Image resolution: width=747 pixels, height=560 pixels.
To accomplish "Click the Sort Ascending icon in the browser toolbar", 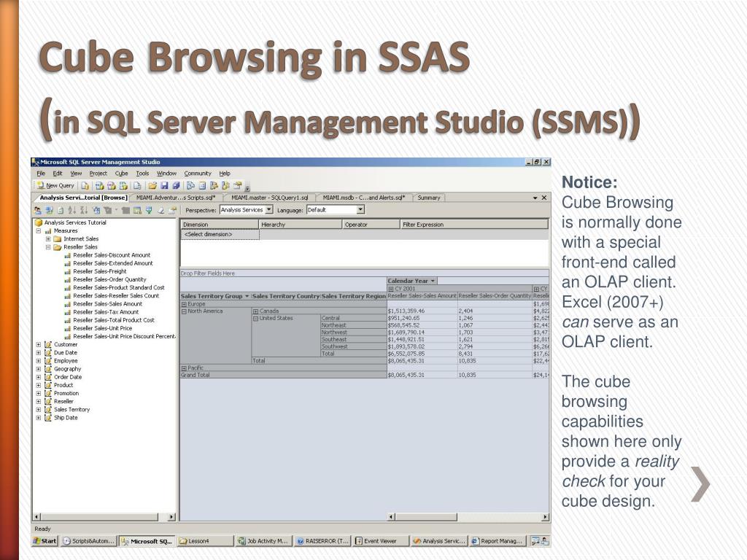I will click(x=72, y=211).
